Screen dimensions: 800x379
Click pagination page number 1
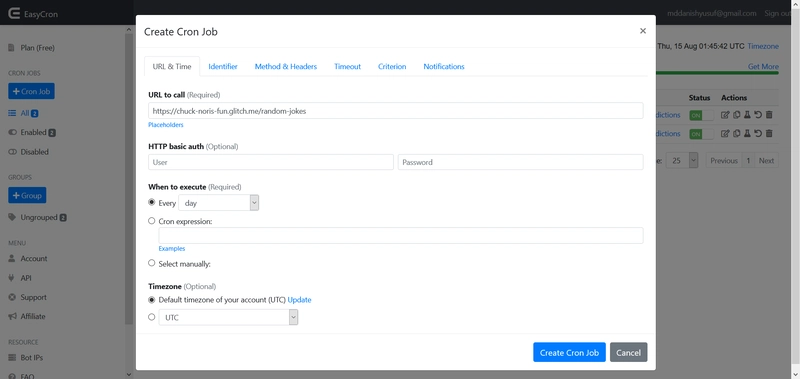point(748,161)
